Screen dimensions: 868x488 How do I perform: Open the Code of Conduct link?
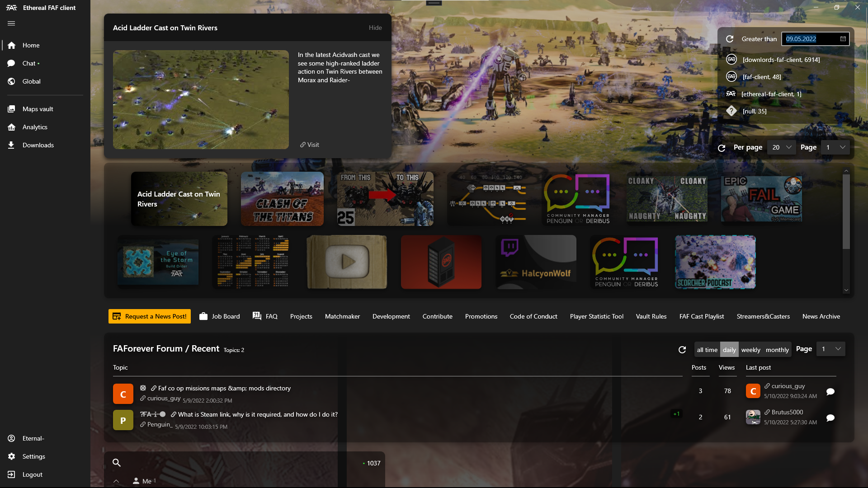(533, 316)
